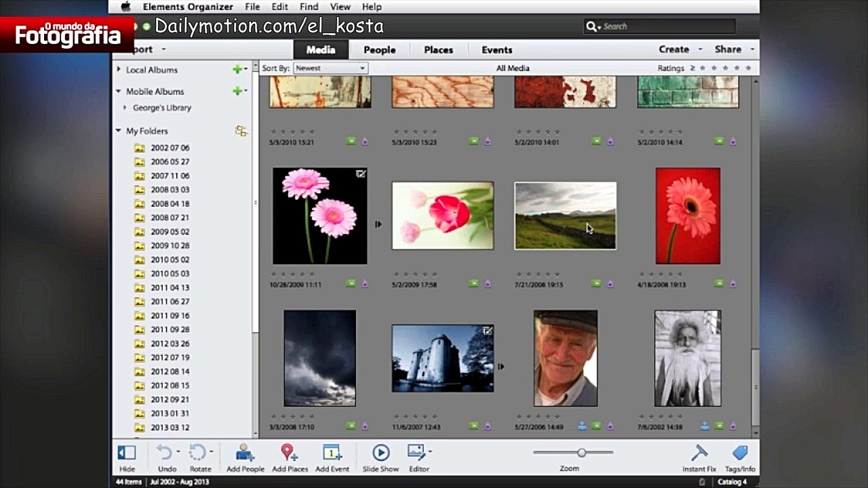The width and height of the screenshot is (868, 488).
Task: Click the Zoom slider handle
Action: (x=581, y=452)
